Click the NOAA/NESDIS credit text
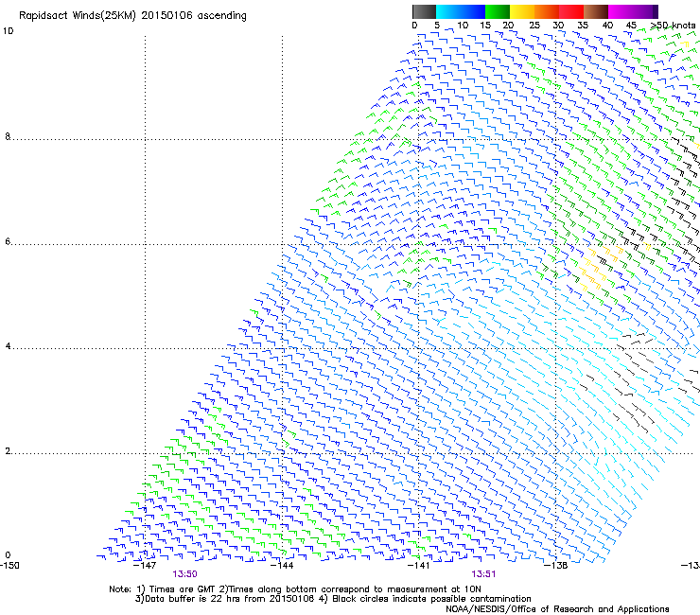The height and width of the screenshot is (615, 700). [557, 609]
